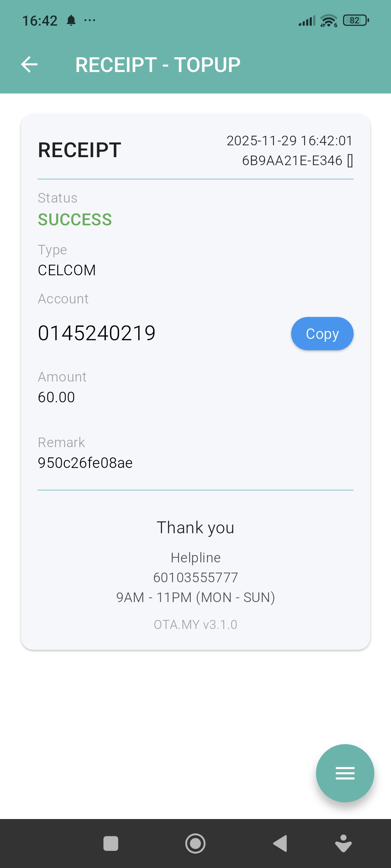Image resolution: width=391 pixels, height=868 pixels.
Task: Tap the notification bell in status bar
Action: tap(71, 20)
